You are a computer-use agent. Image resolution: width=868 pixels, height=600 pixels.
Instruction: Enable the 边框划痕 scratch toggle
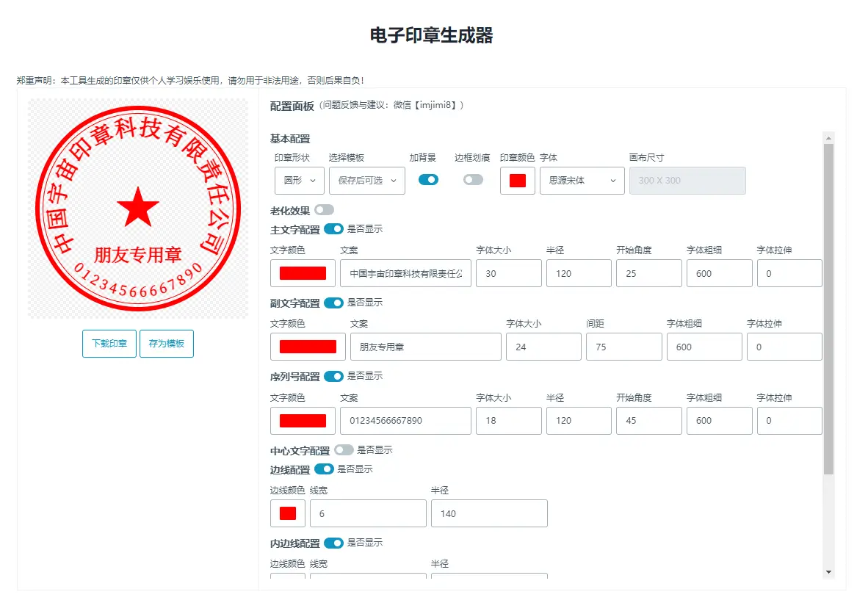[x=473, y=179]
